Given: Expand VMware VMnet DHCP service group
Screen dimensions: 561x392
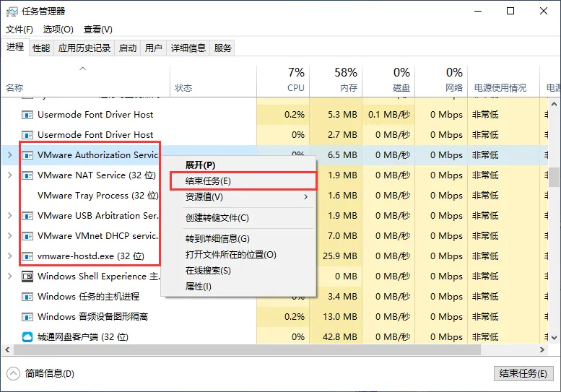Looking at the screenshot, I should click(x=10, y=235).
